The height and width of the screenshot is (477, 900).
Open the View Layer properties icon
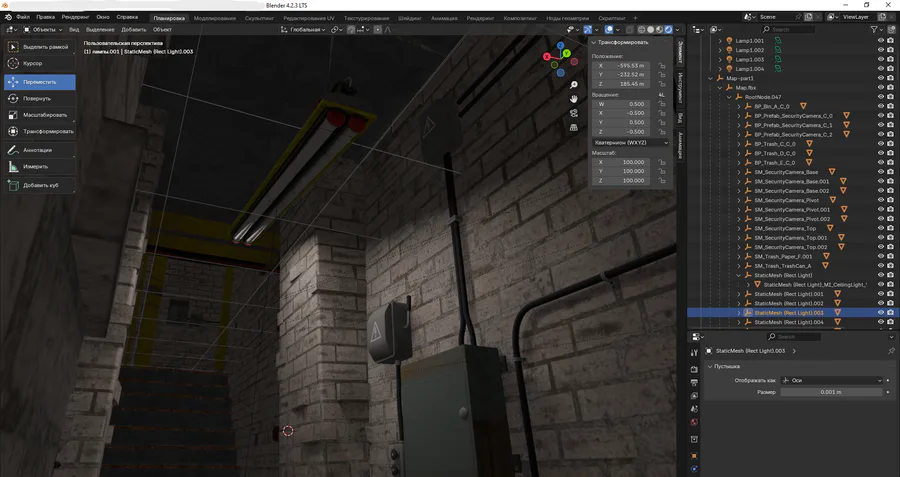coord(694,395)
